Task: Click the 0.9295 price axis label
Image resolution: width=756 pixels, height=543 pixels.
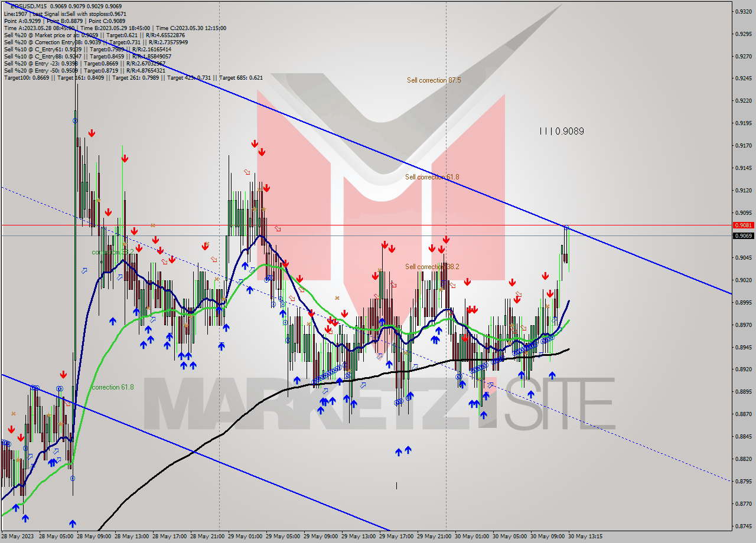Action: point(743,34)
